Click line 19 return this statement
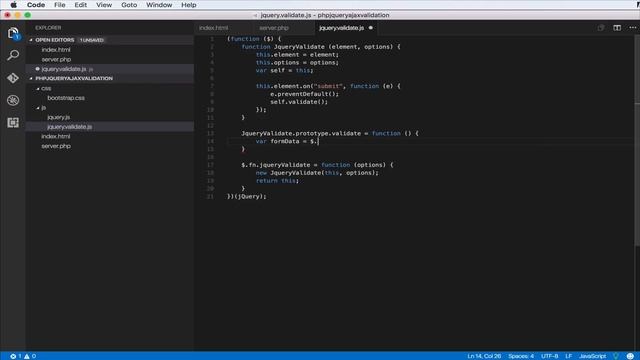This screenshot has height=360, width=640. point(277,180)
